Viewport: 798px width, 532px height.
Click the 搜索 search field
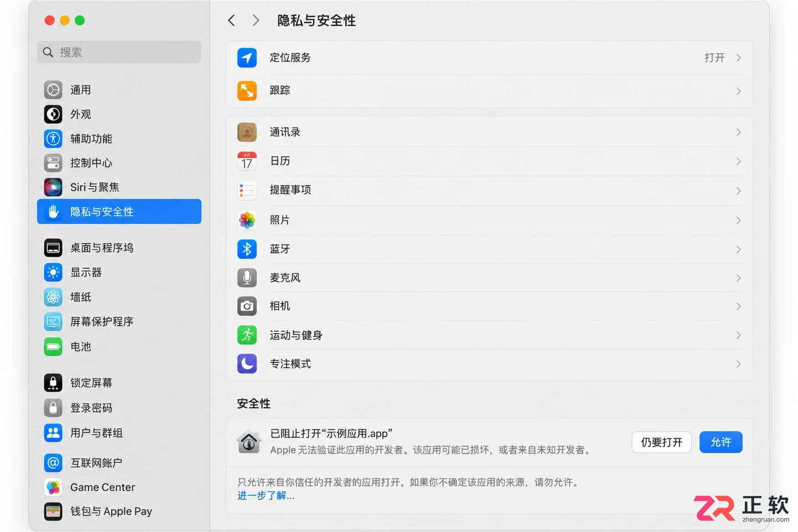click(x=119, y=52)
